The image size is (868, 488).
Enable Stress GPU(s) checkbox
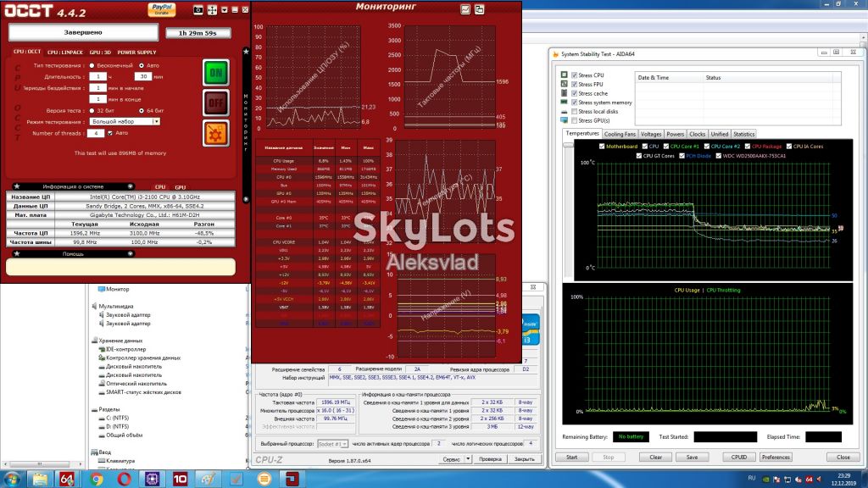click(x=574, y=120)
